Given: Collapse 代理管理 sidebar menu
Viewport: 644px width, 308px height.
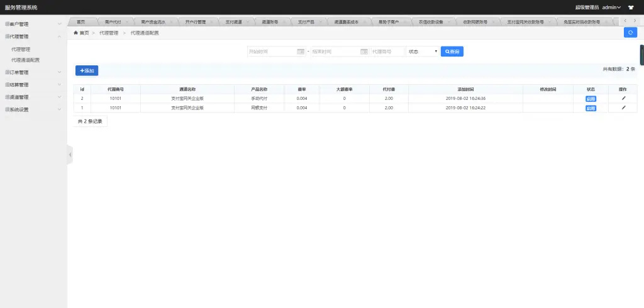Looking at the screenshot, I should [34, 36].
